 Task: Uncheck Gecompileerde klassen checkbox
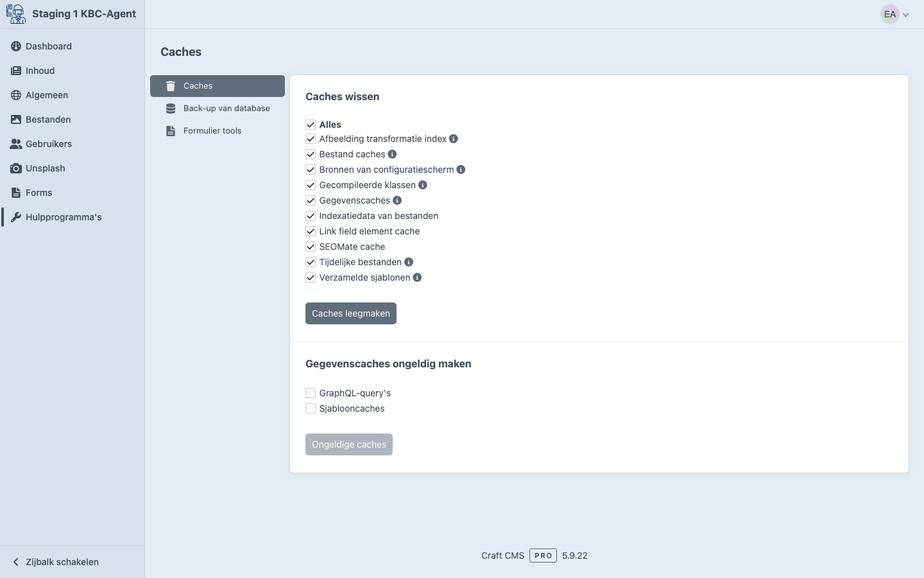(x=311, y=185)
